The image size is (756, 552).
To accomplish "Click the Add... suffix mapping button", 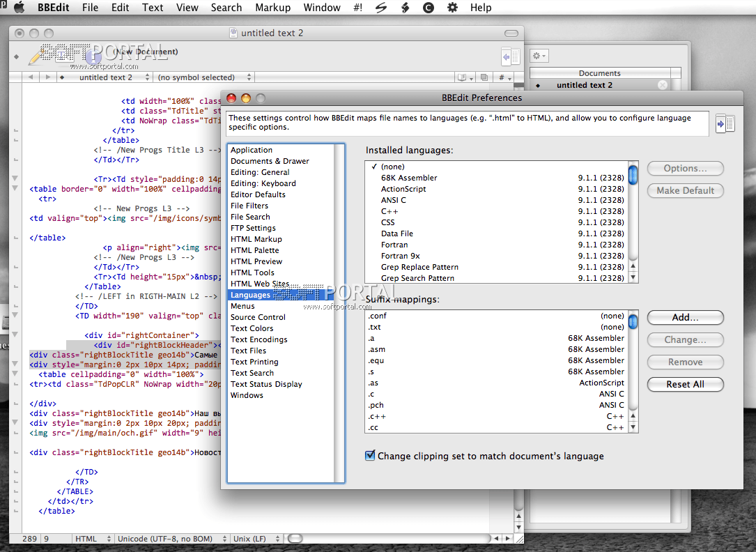I will tap(685, 318).
